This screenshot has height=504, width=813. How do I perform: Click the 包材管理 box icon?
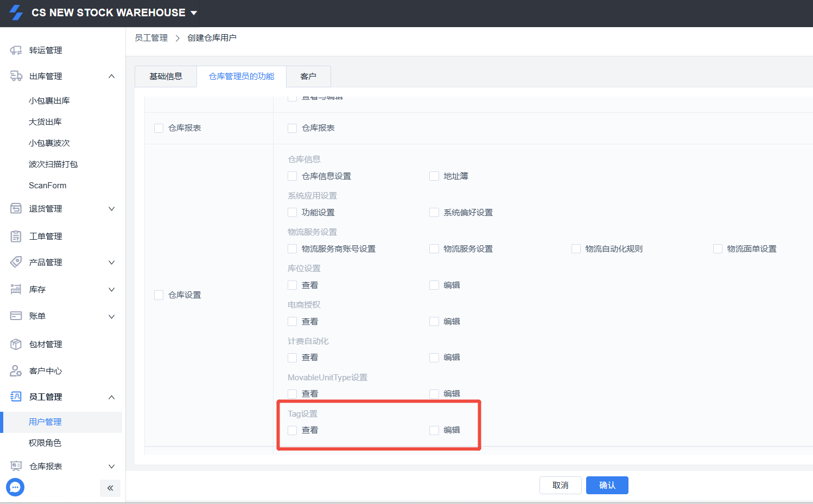16,344
